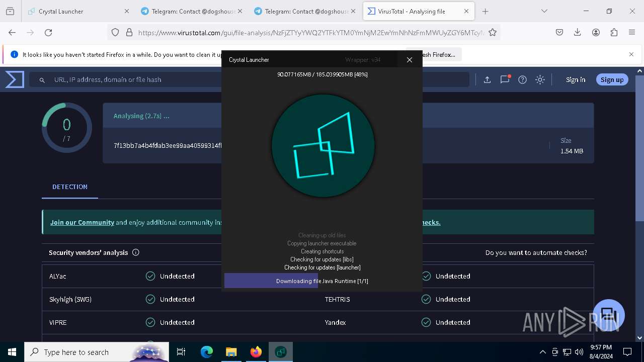
Task: Click Do you want to automate checks?
Action: [x=536, y=252]
